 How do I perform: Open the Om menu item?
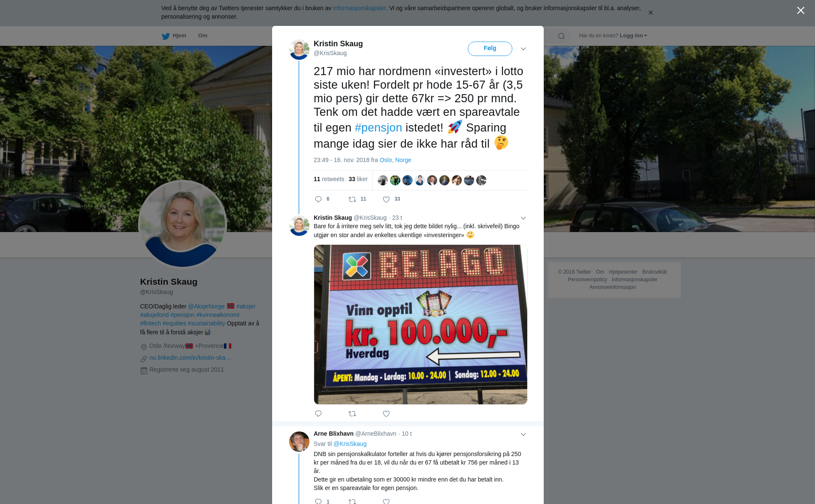click(x=202, y=36)
